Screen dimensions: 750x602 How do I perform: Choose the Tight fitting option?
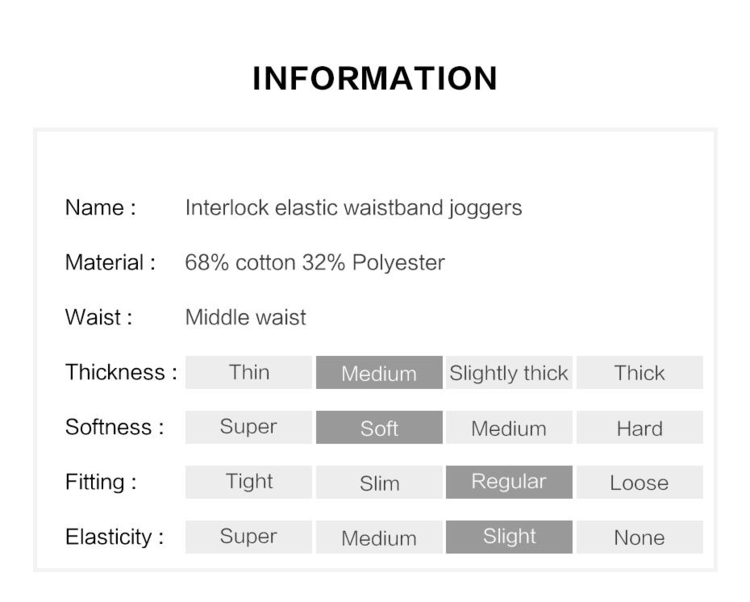tap(249, 482)
